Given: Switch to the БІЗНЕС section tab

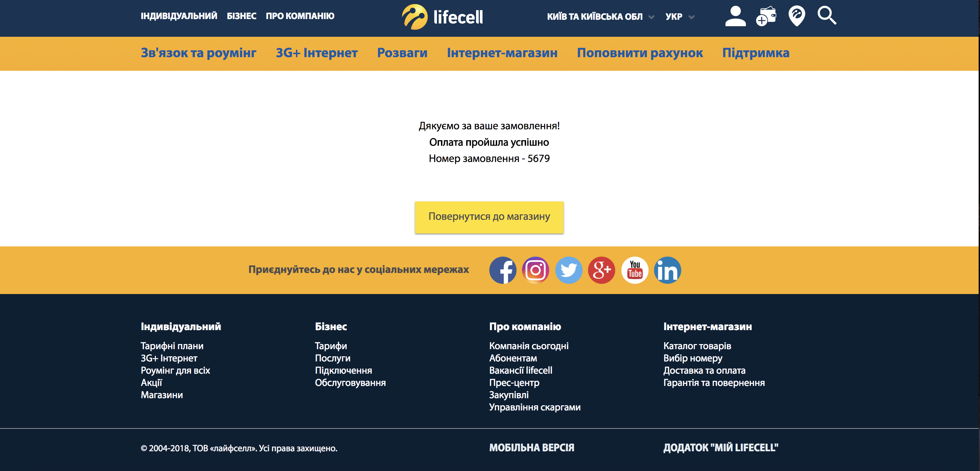Looking at the screenshot, I should tap(241, 16).
